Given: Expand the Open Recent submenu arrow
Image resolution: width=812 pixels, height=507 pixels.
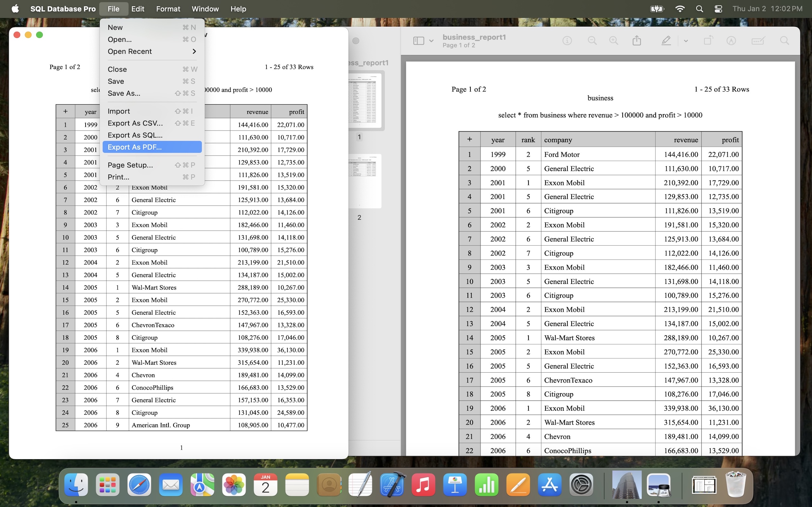Looking at the screenshot, I should pyautogui.click(x=194, y=51).
